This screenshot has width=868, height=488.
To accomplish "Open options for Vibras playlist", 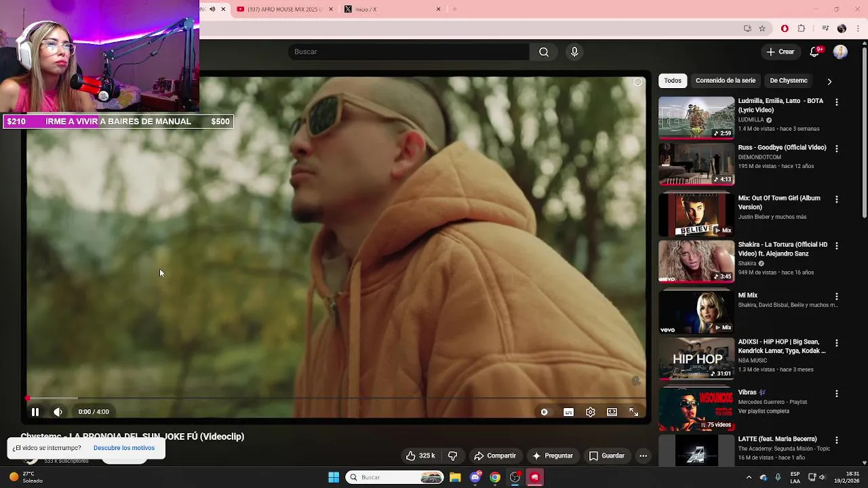I will point(837,393).
